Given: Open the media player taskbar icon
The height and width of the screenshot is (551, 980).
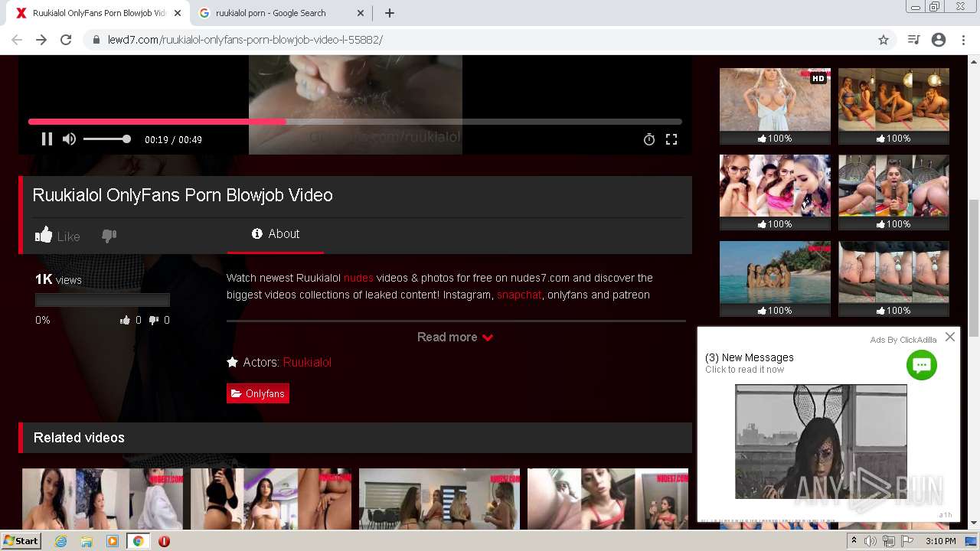Looking at the screenshot, I should pyautogui.click(x=113, y=541).
